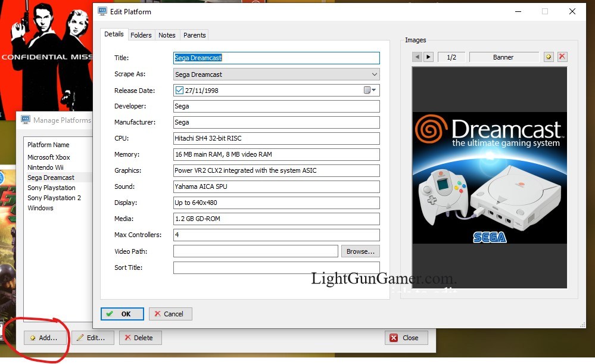Click the Edit Platform window icon
595x364 pixels.
pos(102,11)
